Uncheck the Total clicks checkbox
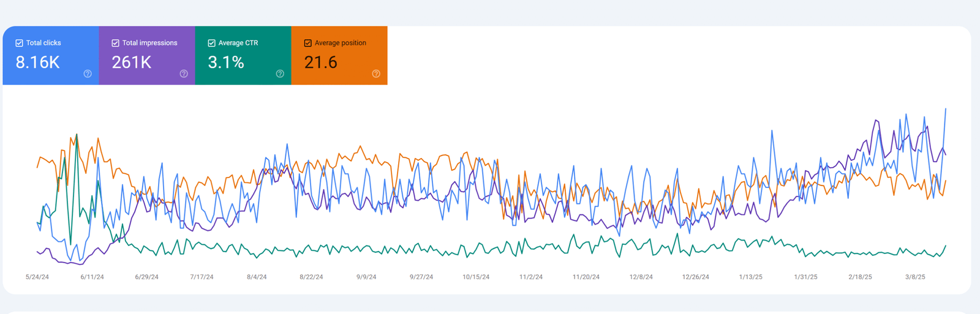 [19, 43]
